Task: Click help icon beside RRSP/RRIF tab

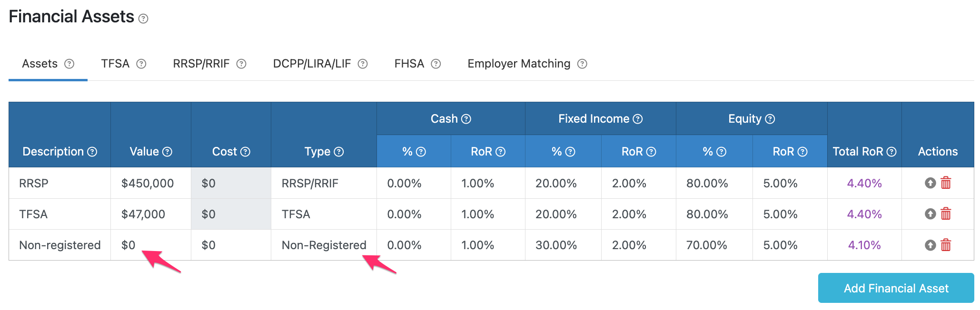Action: [x=241, y=64]
